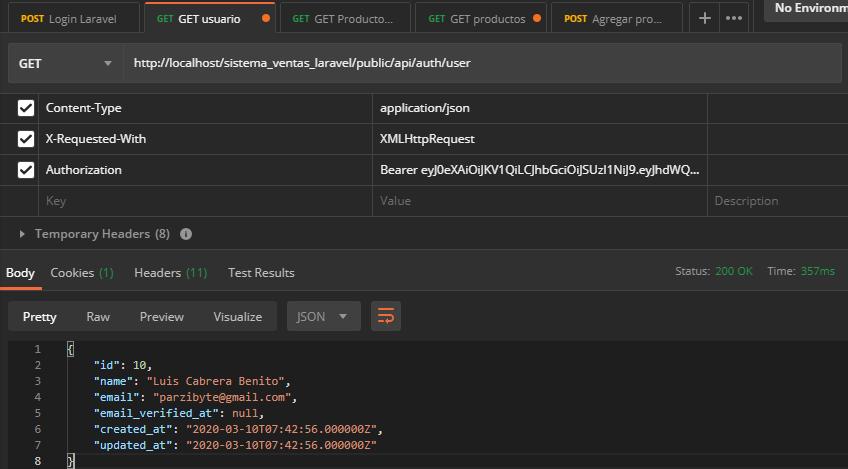Expand the Temporary Headers (8) section
Image resolution: width=848 pixels, height=469 pixels.
22,234
